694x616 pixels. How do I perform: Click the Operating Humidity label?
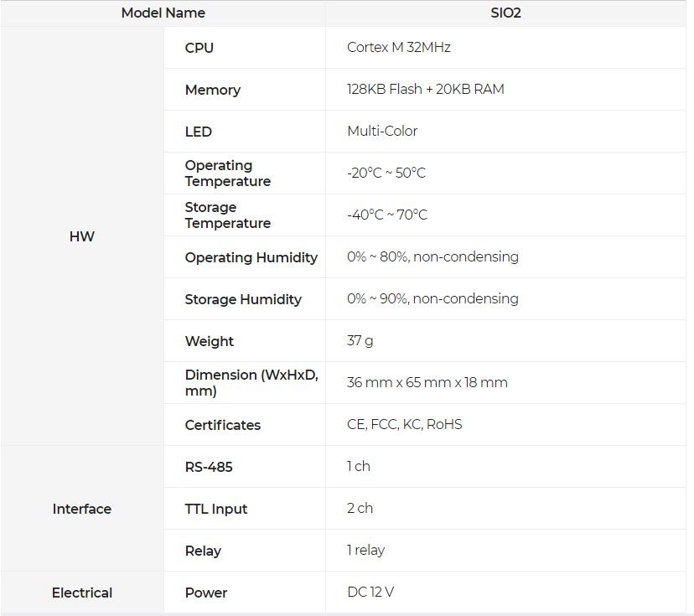point(251,257)
